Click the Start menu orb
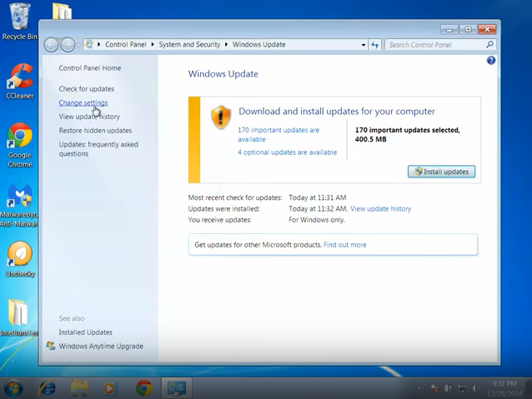 click(x=14, y=388)
